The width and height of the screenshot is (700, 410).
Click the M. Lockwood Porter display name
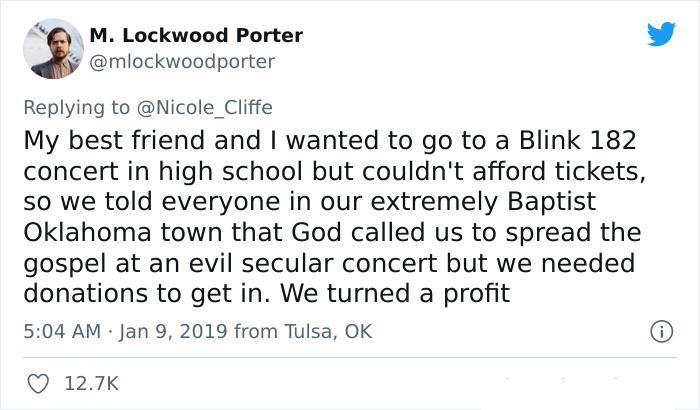196,35
